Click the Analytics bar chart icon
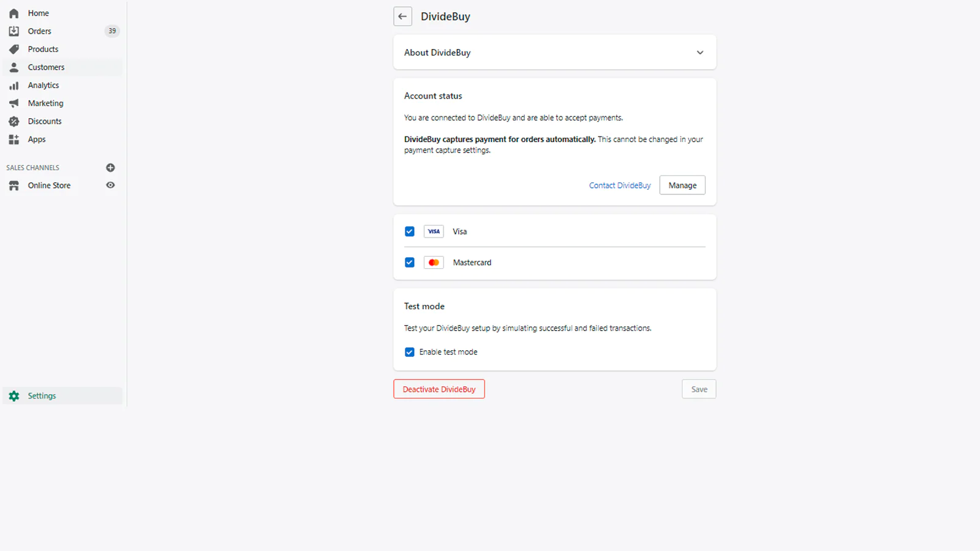 pyautogui.click(x=13, y=85)
